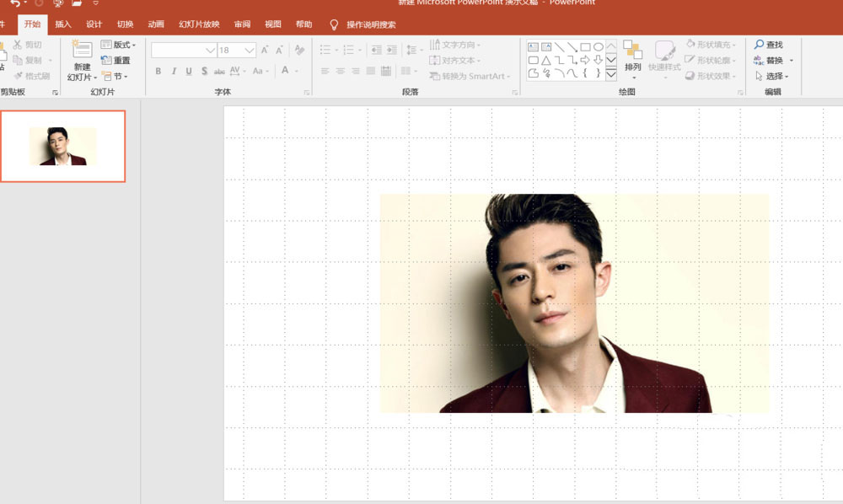This screenshot has height=504, width=843.
Task: Toggle text Shadow (S) formatting
Action: (204, 71)
